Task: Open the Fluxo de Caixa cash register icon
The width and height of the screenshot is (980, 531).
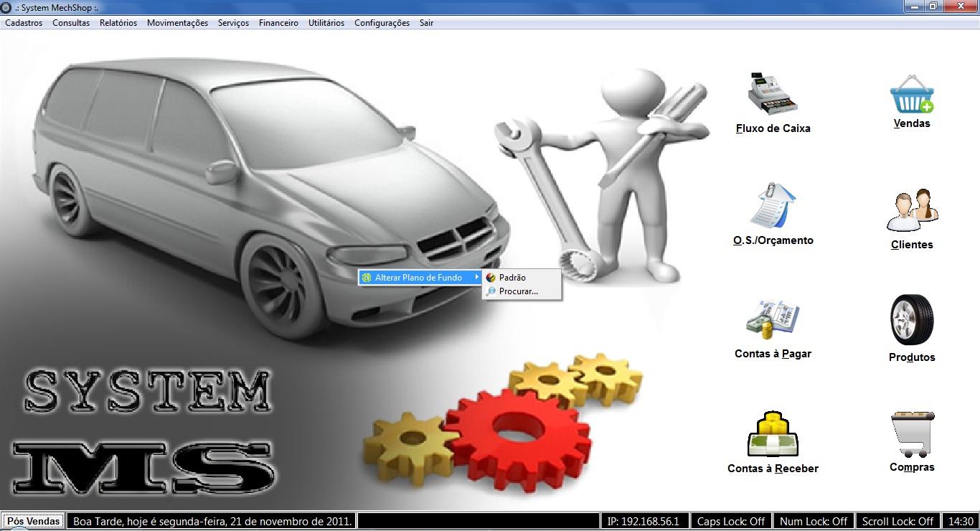Action: 773,95
